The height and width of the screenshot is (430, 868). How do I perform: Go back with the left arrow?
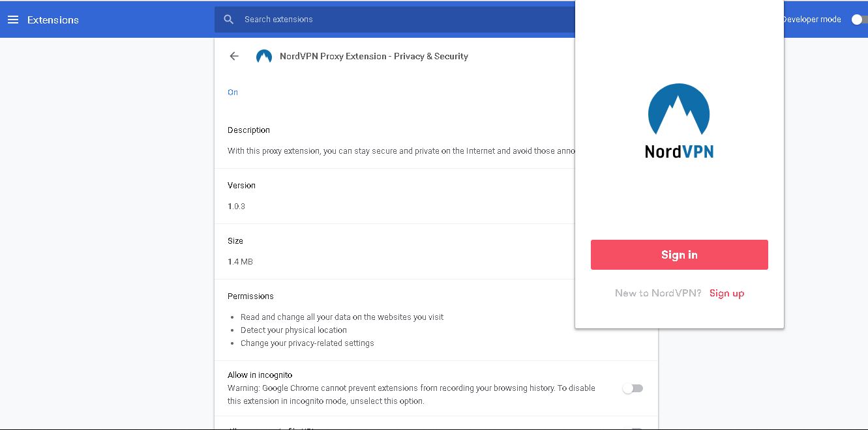point(234,56)
